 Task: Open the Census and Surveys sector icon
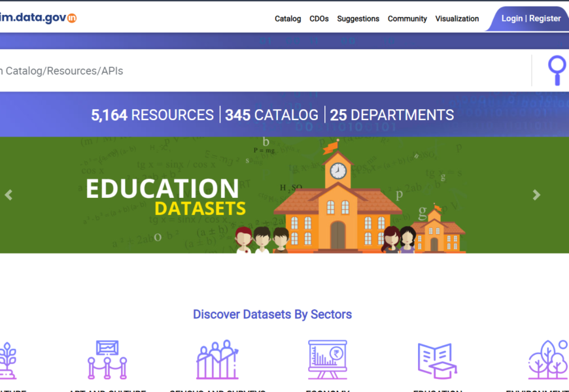(217, 359)
